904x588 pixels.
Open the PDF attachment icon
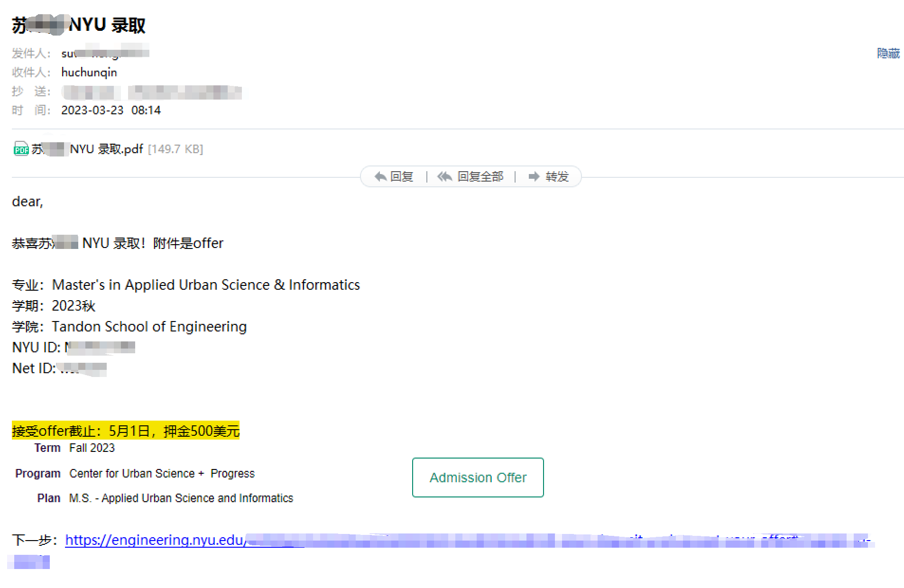click(x=21, y=149)
